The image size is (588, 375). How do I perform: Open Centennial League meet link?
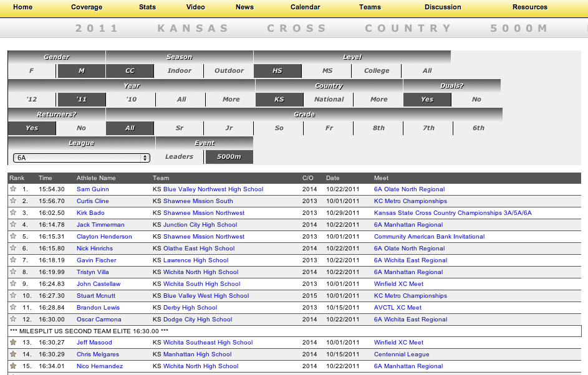402,354
